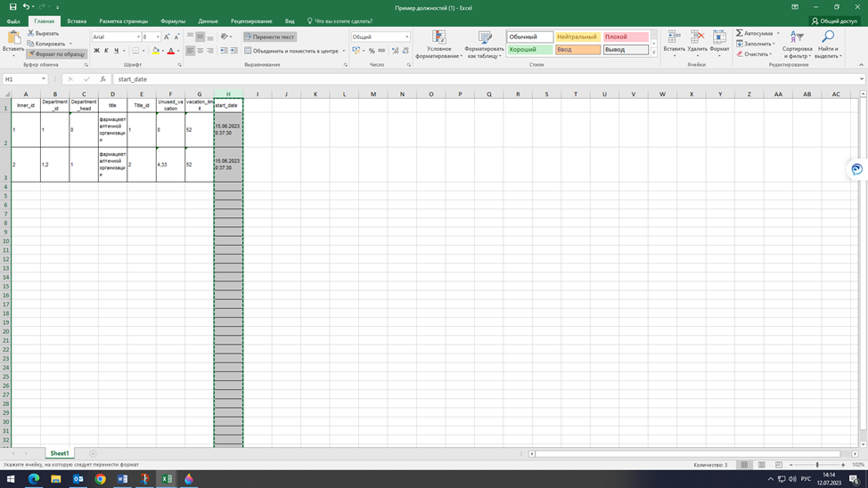Click the Общий доступ share button
Viewport: 868px width, 488px height.
(x=835, y=20)
